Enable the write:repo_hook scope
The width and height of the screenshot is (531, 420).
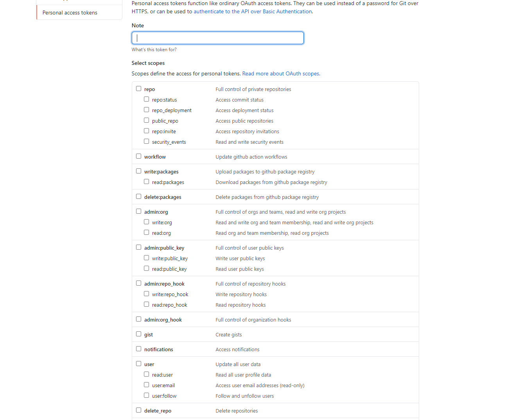(x=146, y=293)
